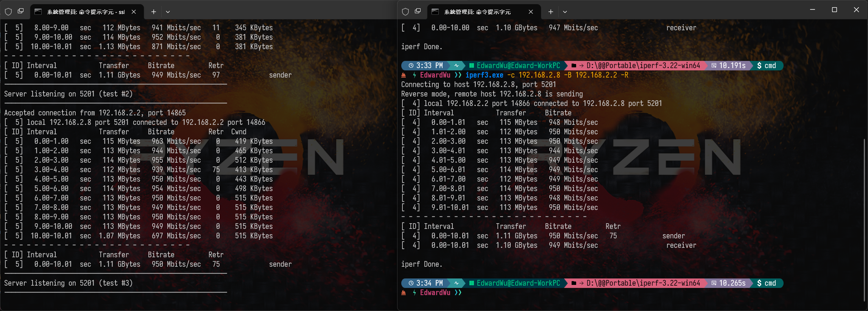868x311 pixels.
Task: Open a new tab in the left terminal
Action: (154, 12)
